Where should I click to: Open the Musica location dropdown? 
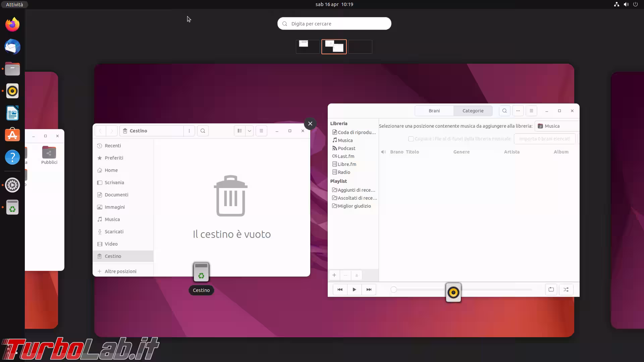pos(557,126)
